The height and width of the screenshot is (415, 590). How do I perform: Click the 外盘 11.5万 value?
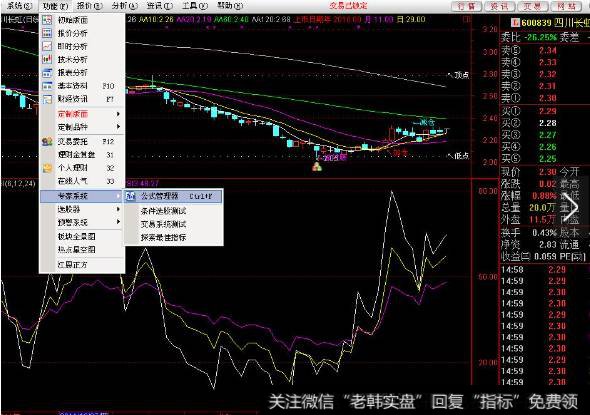coord(542,219)
